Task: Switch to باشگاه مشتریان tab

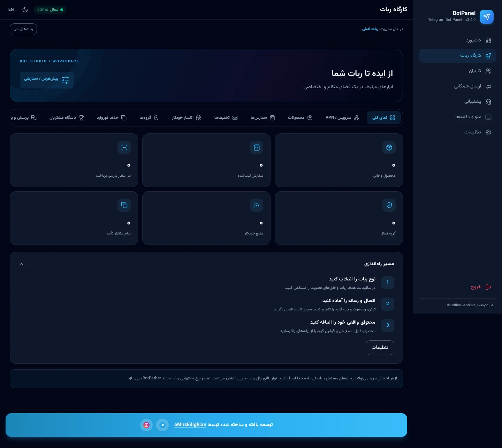Action: (x=67, y=118)
